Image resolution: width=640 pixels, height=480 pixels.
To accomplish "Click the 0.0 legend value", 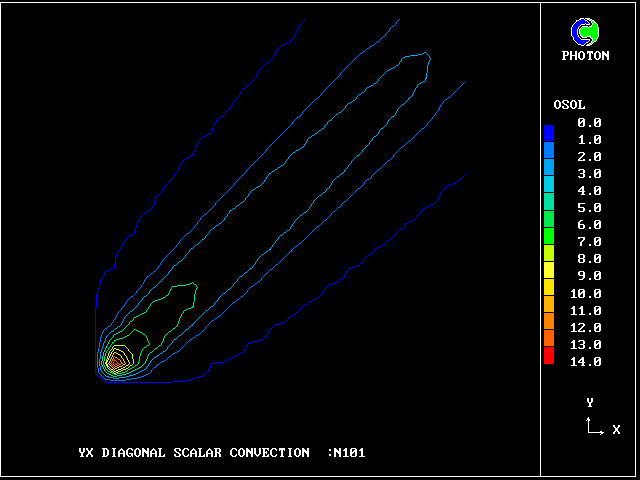I will (589, 122).
